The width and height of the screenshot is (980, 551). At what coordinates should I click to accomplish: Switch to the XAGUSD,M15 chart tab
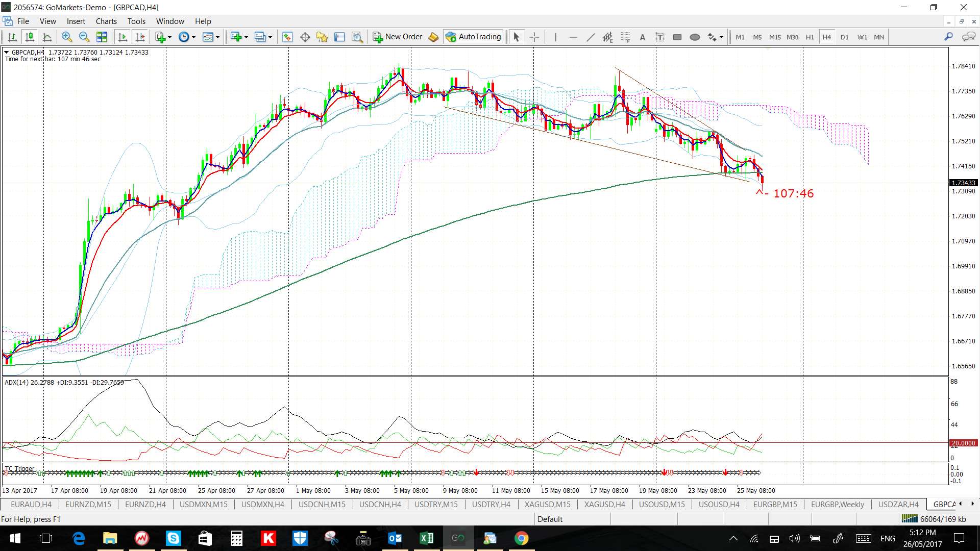click(547, 504)
